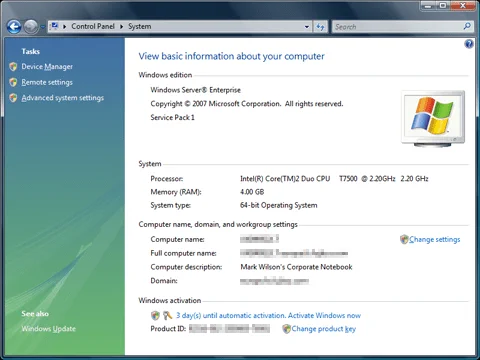Screen dimensions: 480x360
Task: Close the System window
Action: click(463, 6)
